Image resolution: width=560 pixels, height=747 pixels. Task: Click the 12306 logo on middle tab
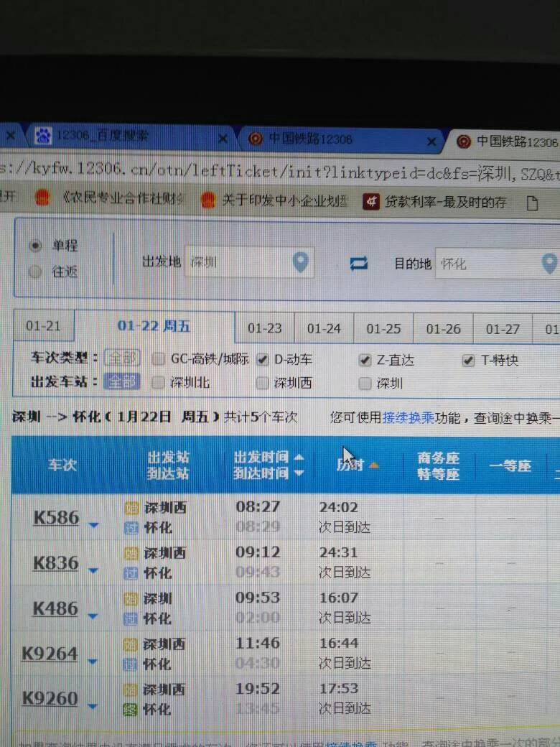[256, 139]
